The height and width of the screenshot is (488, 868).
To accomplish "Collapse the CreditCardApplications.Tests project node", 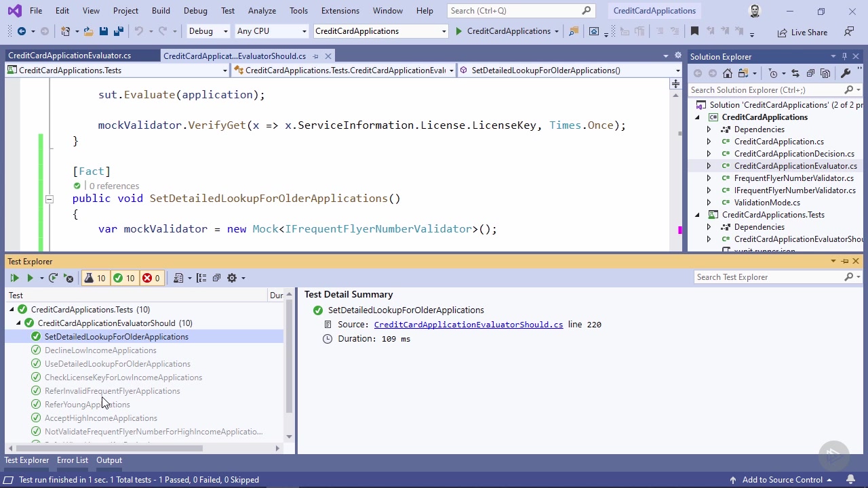I will tap(697, 215).
